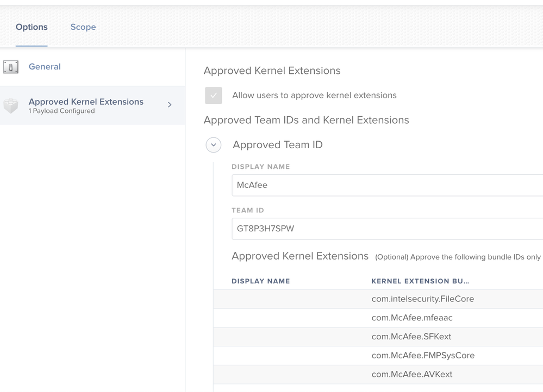This screenshot has width=543, height=392.
Task: Click the 1 Payload Configured subtitle
Action: tap(61, 111)
